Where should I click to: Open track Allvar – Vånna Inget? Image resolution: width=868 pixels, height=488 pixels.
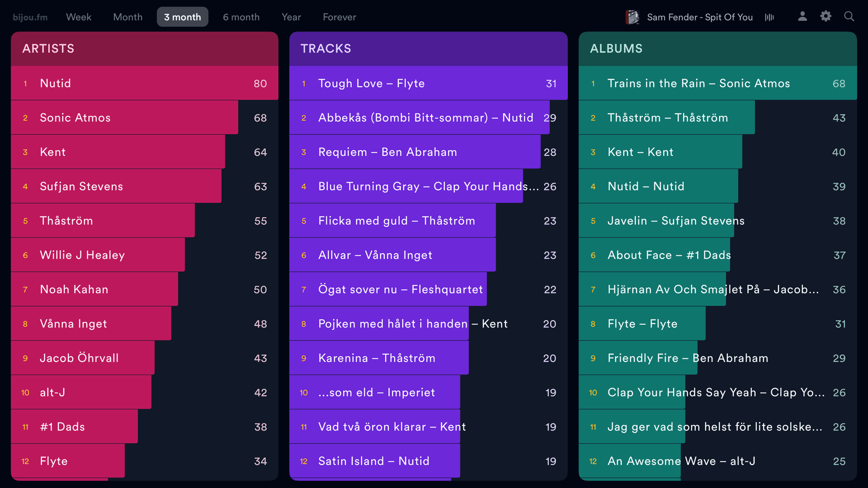tap(429, 255)
